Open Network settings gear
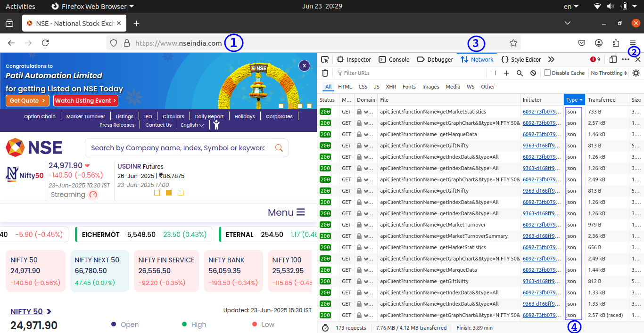644x333 pixels. coord(636,73)
